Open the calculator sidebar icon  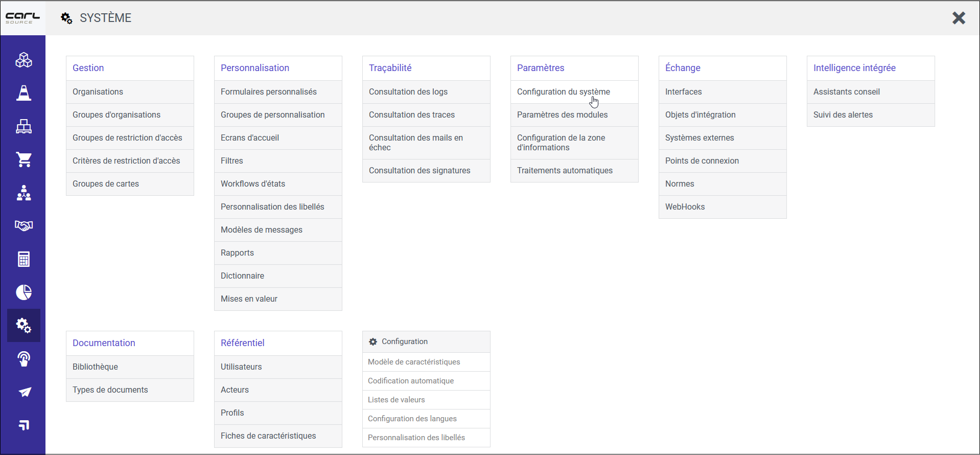click(24, 259)
